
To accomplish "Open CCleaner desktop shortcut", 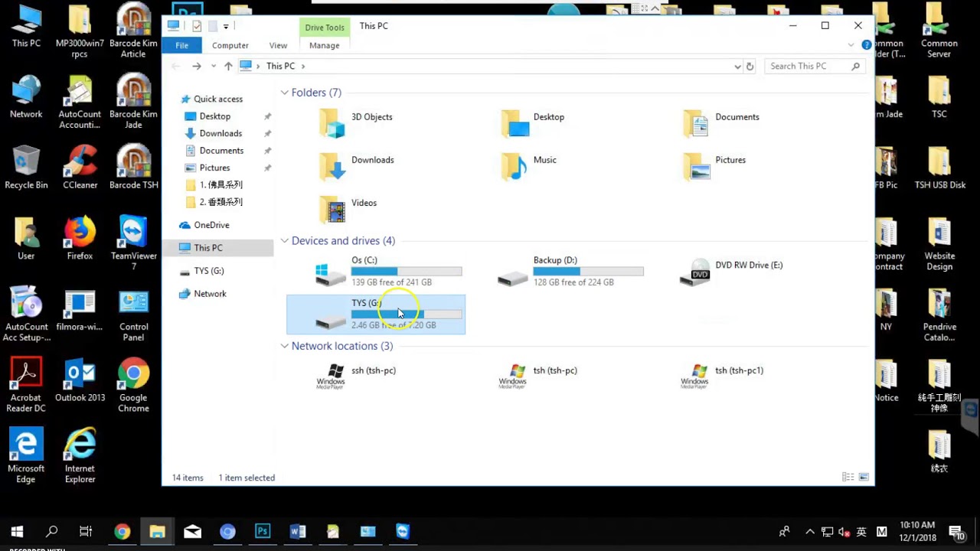I will (x=80, y=168).
